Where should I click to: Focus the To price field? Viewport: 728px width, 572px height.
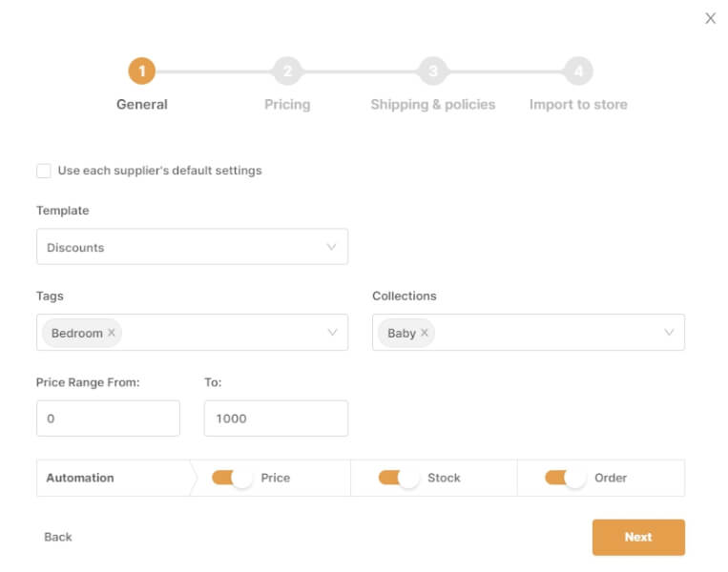click(276, 419)
